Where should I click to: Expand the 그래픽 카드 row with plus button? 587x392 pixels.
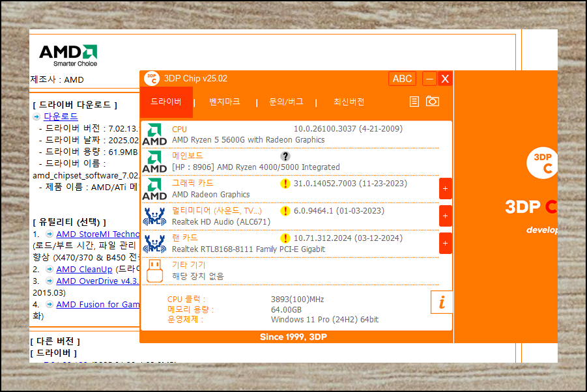[445, 189]
